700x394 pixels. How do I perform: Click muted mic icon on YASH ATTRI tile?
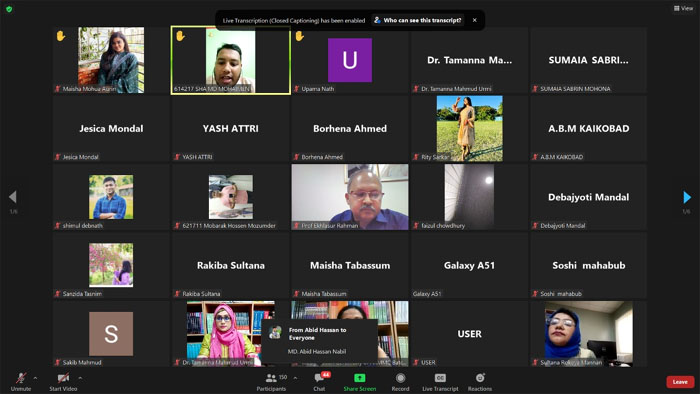(177, 157)
